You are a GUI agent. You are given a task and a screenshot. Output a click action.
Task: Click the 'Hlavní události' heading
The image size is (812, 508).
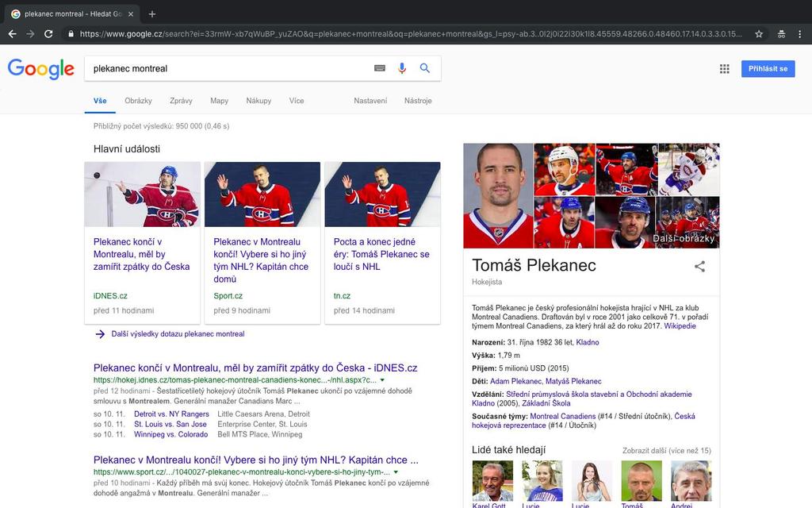point(127,149)
